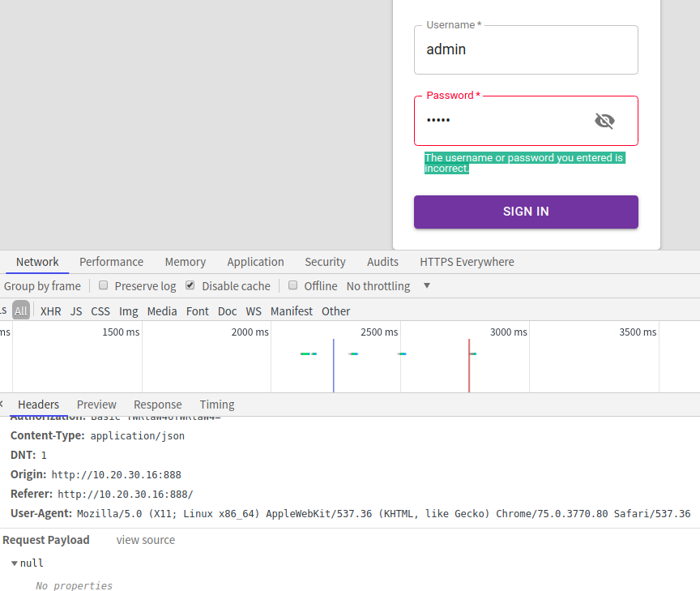Image resolution: width=700 pixels, height=591 pixels.
Task: Open the No throttling dropdown
Action: pyautogui.click(x=378, y=285)
